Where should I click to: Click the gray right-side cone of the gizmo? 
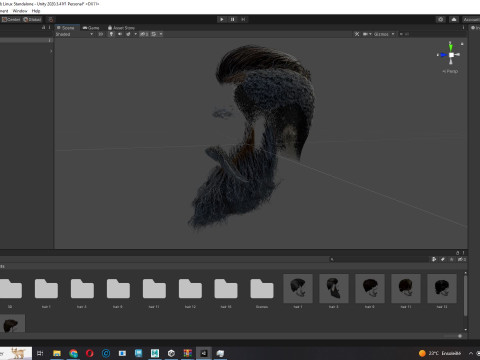457,54
